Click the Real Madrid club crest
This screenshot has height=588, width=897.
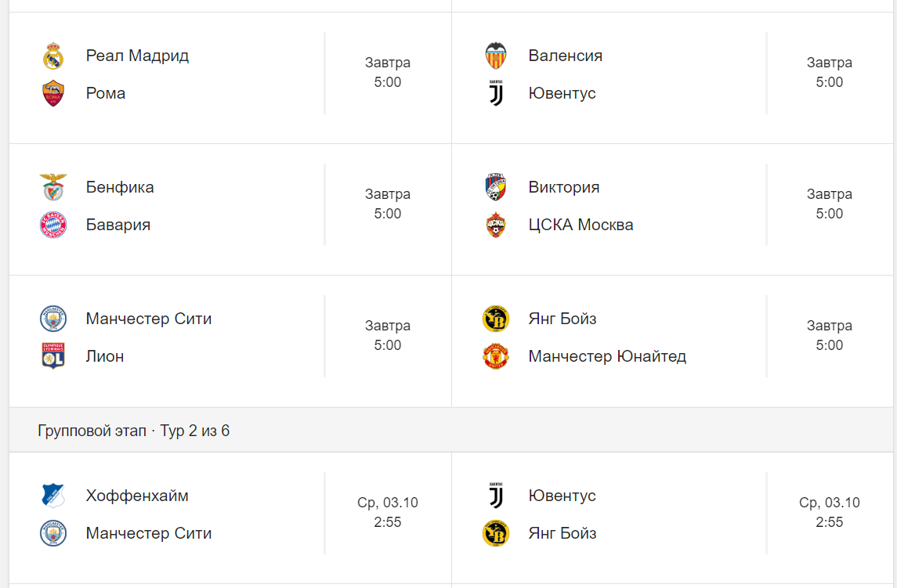click(53, 56)
